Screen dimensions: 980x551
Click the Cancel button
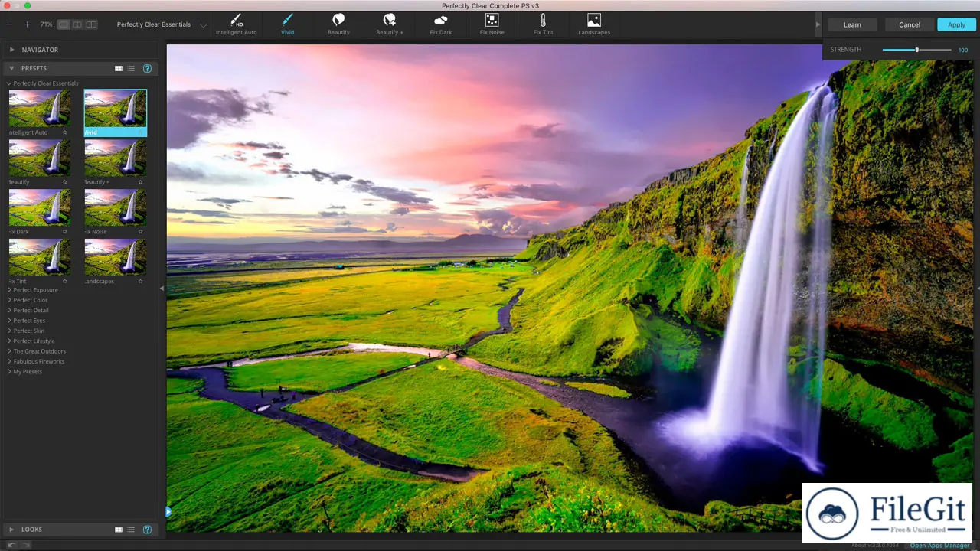pyautogui.click(x=910, y=24)
